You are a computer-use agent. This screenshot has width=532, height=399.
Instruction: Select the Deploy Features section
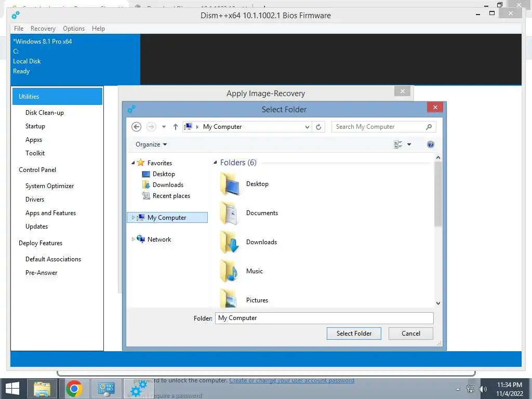point(41,243)
